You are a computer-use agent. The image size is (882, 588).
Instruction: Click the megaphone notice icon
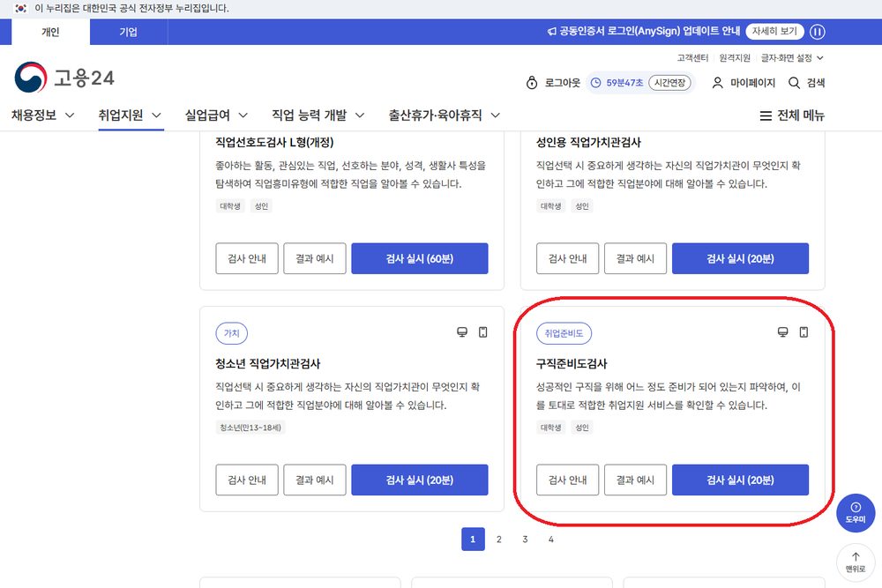(552, 32)
